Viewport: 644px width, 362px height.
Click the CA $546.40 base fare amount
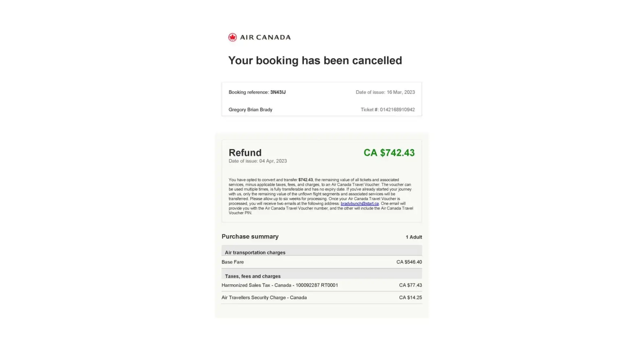[409, 262]
